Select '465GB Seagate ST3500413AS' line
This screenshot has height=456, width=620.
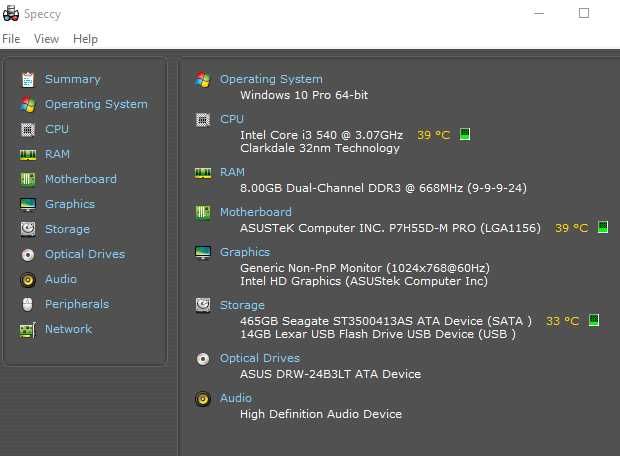386,321
